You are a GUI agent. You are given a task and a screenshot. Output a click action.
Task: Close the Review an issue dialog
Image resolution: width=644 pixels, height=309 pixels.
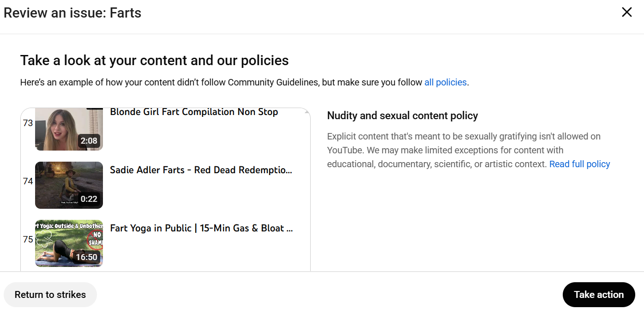pos(626,12)
